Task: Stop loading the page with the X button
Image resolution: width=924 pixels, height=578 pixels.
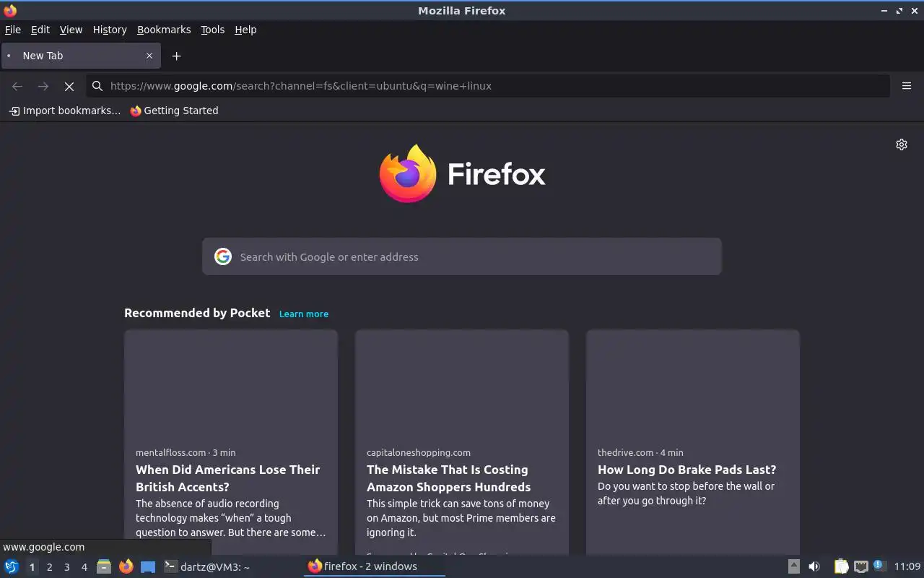Action: 69,86
